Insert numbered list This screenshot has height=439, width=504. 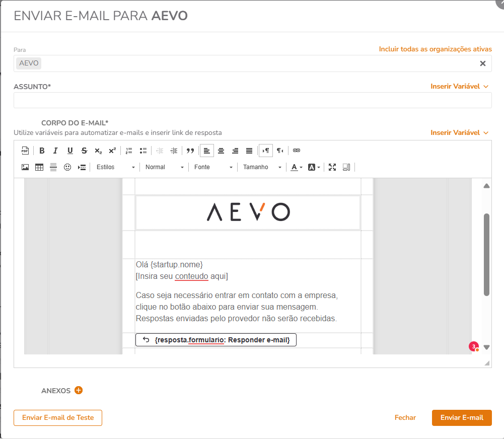pyautogui.click(x=129, y=151)
